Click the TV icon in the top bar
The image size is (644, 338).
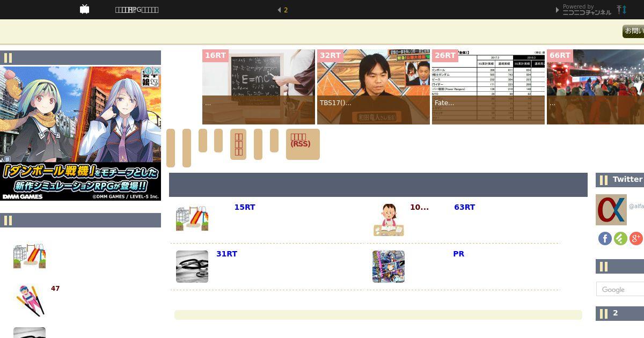85,9
